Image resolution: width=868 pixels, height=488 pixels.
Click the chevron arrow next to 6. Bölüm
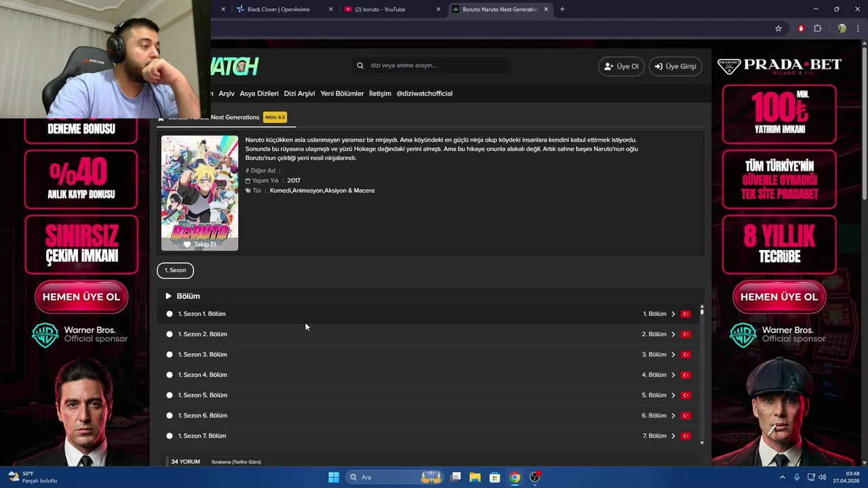[673, 415]
